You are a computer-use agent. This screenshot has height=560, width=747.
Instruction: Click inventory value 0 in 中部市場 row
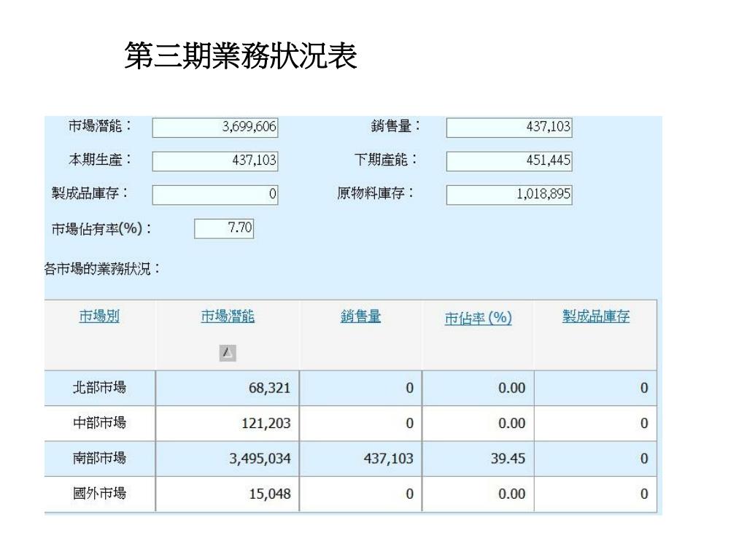point(595,424)
